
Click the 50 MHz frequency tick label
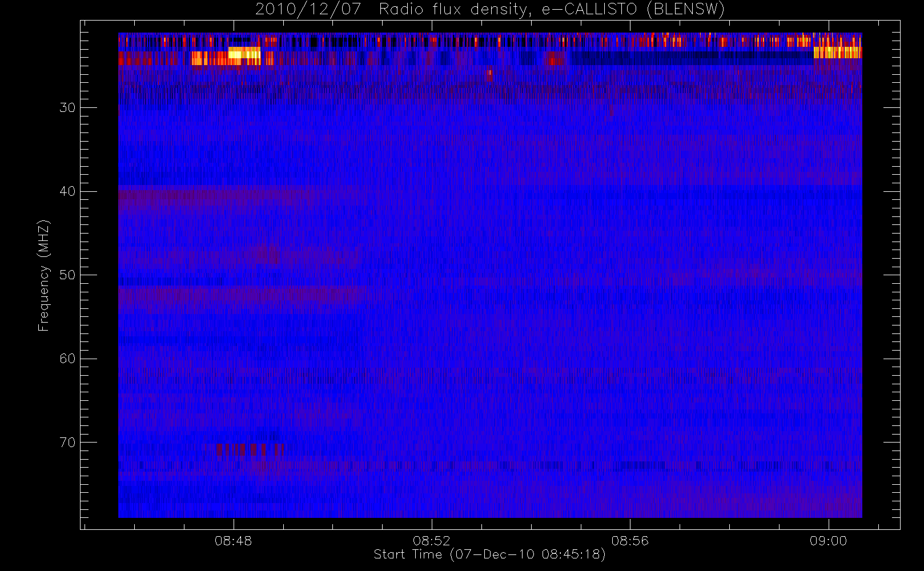[x=67, y=275]
